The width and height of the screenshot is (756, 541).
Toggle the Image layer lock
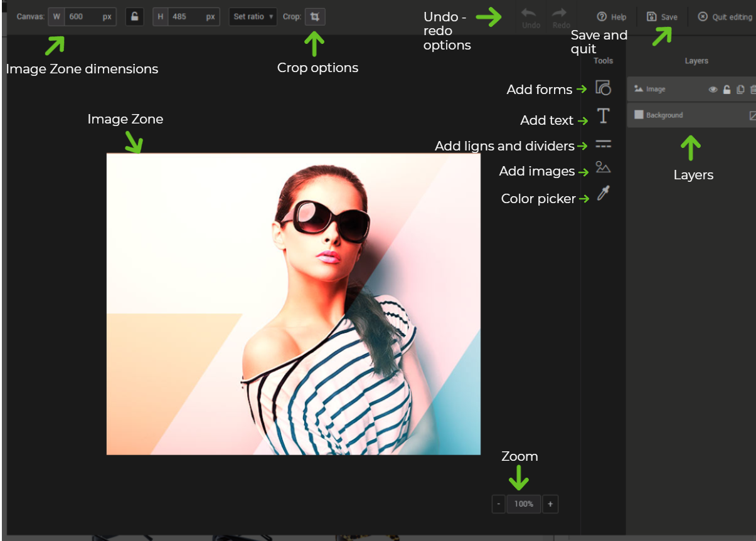click(727, 90)
